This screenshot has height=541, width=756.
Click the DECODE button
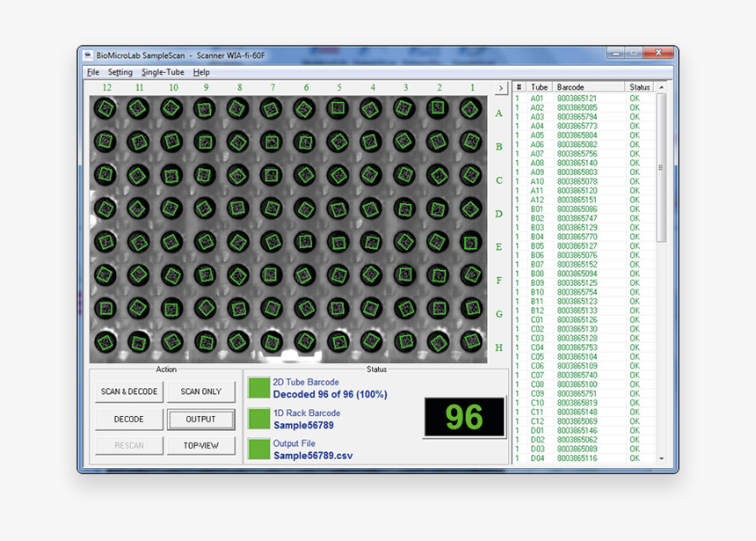point(129,419)
